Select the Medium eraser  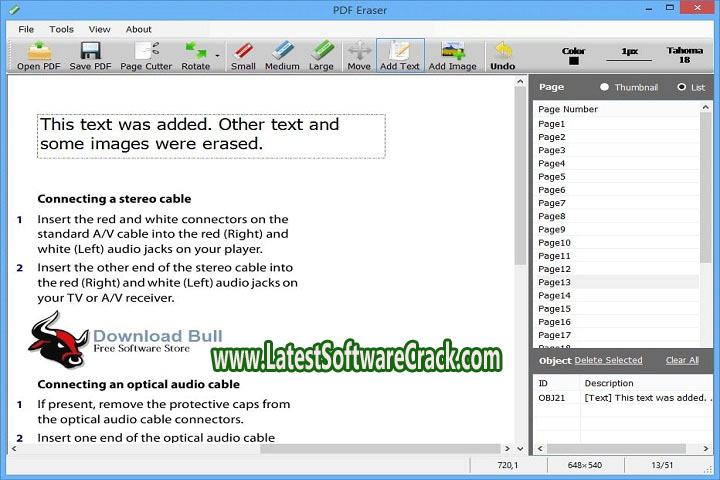click(x=282, y=56)
